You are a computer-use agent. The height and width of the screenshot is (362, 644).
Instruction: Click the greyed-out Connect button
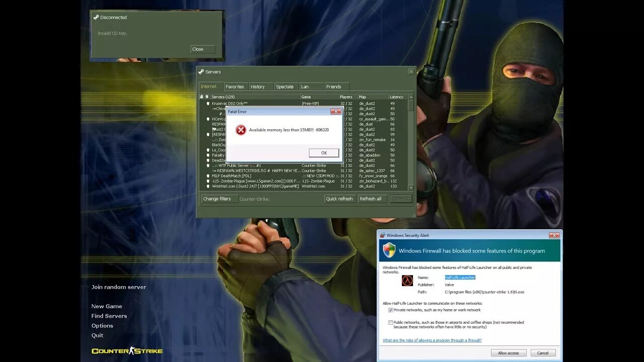[x=401, y=199]
